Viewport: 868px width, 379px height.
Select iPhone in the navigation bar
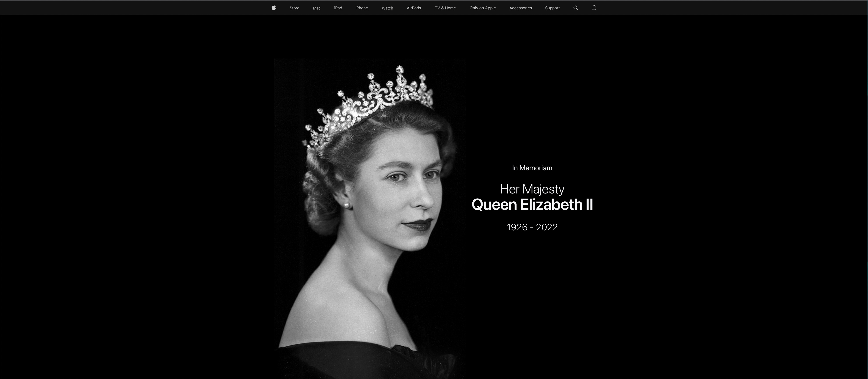click(x=362, y=8)
